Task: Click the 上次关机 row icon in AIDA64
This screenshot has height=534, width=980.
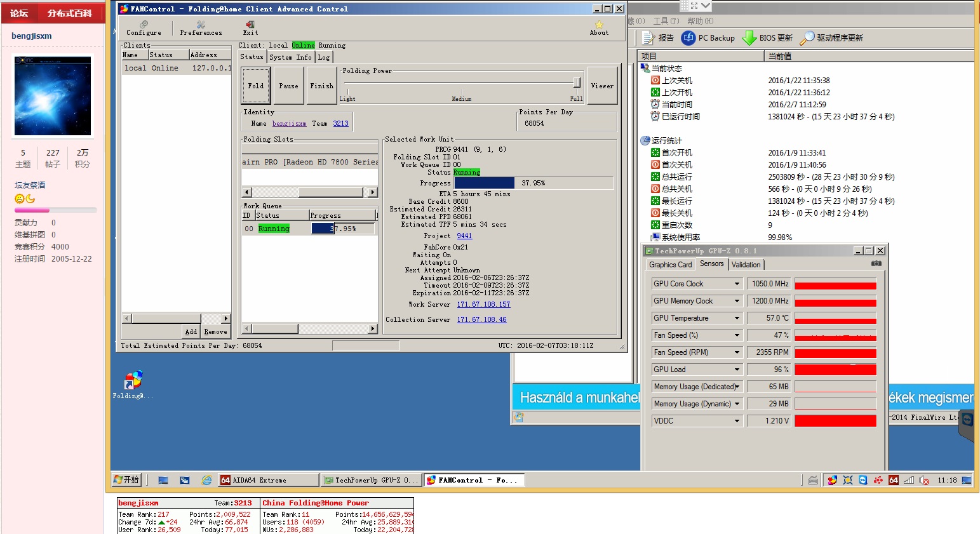Action: pos(655,81)
